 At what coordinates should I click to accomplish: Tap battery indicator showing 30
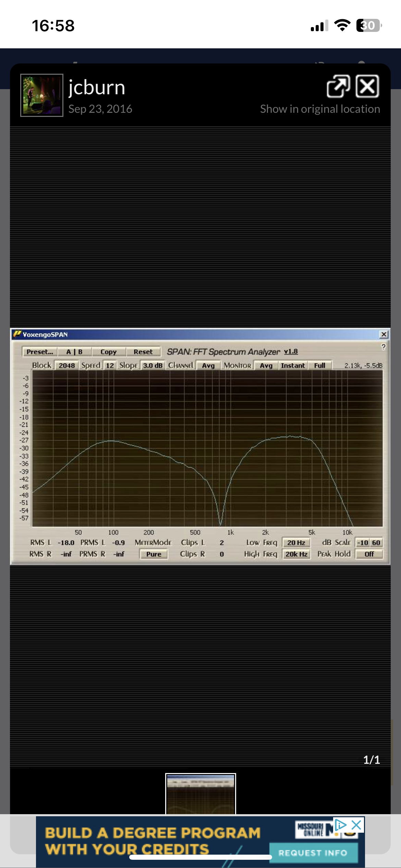[x=369, y=25]
